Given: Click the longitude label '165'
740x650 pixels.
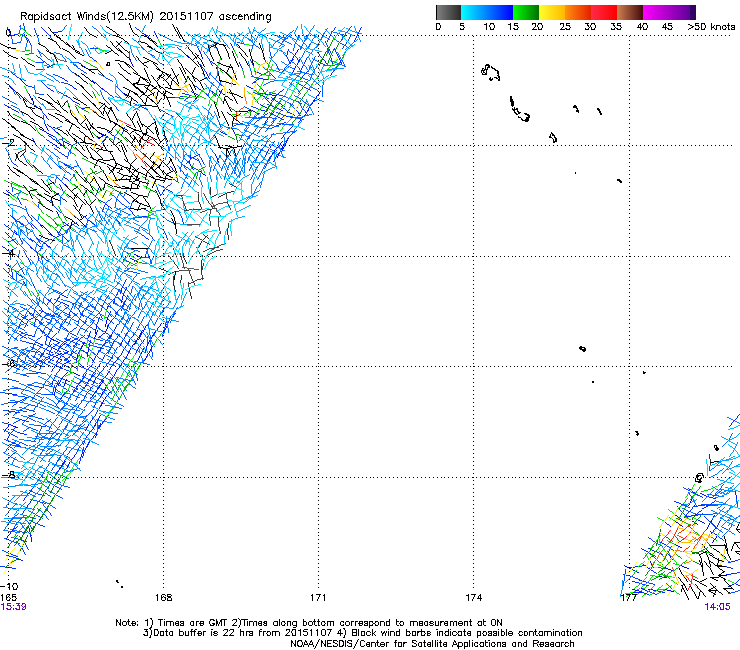Looking at the screenshot, I should click(8, 598).
